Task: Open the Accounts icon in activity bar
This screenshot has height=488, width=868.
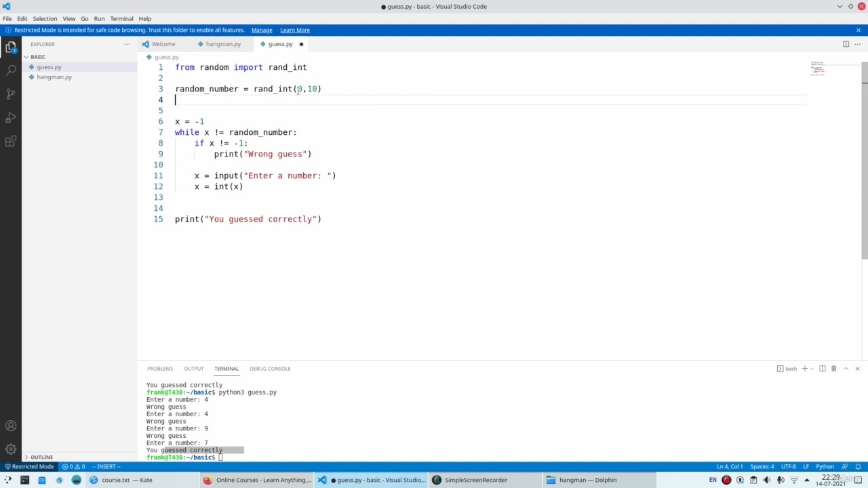Action: (11, 426)
